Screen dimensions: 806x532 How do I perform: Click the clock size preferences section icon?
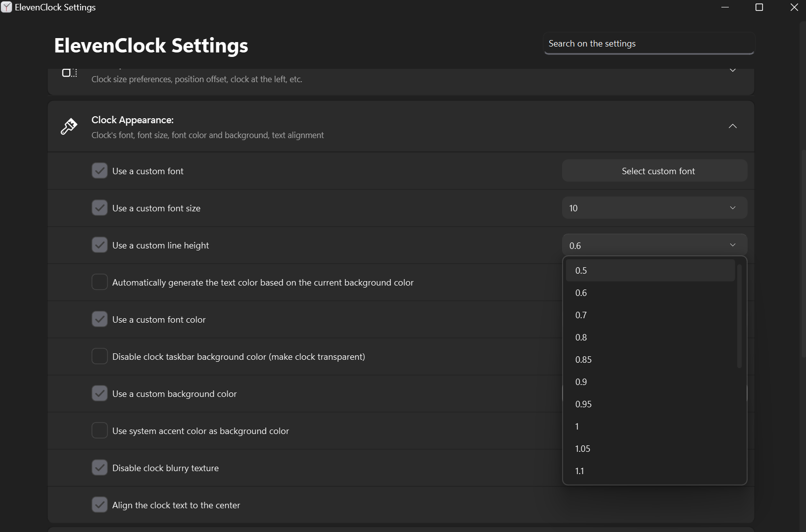coord(69,73)
